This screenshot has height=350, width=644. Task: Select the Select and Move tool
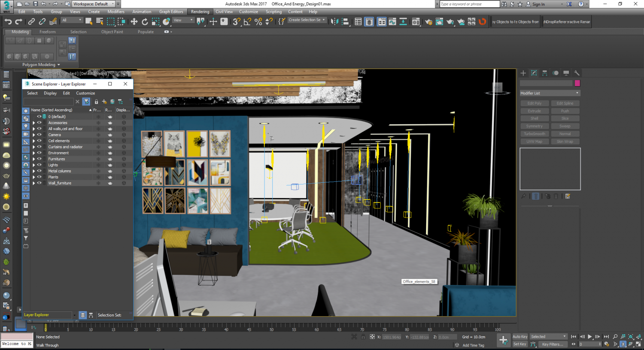click(x=134, y=21)
